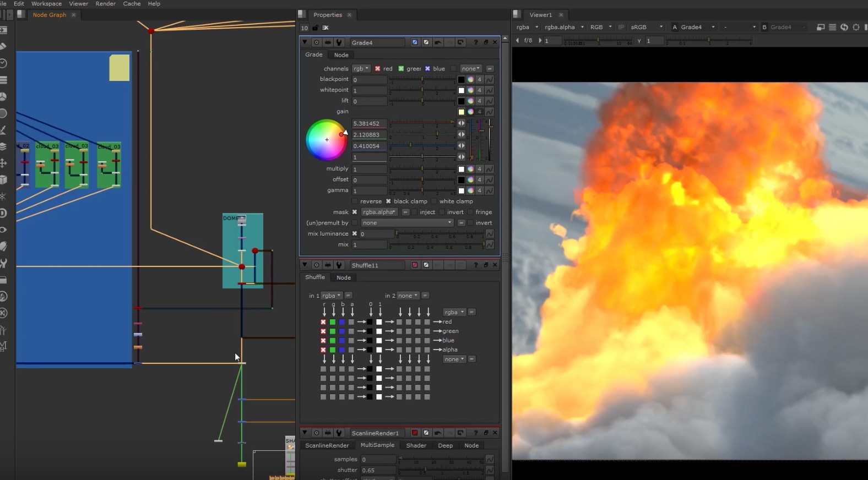
Task: Click the viewer refresh icon
Action: (x=844, y=27)
